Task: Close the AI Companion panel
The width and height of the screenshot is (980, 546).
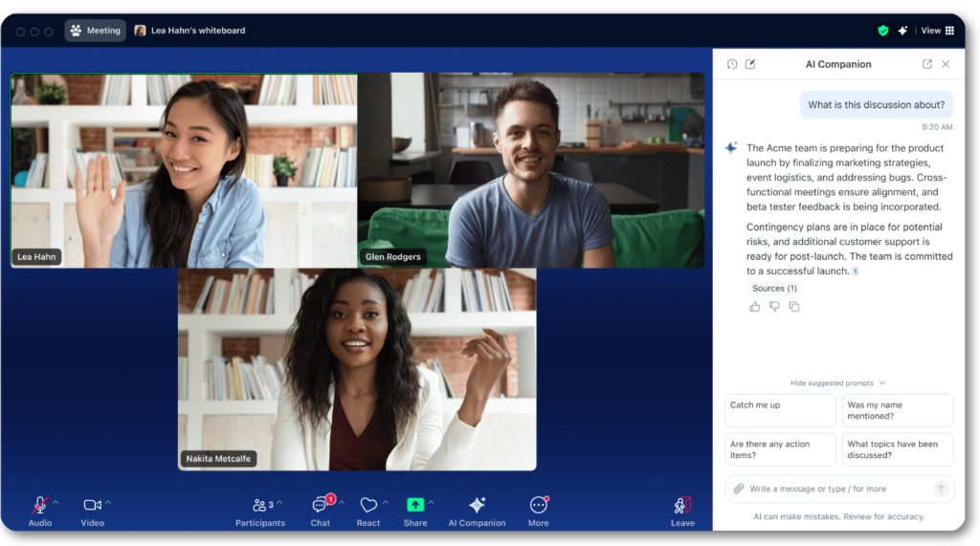Action: pyautogui.click(x=946, y=64)
